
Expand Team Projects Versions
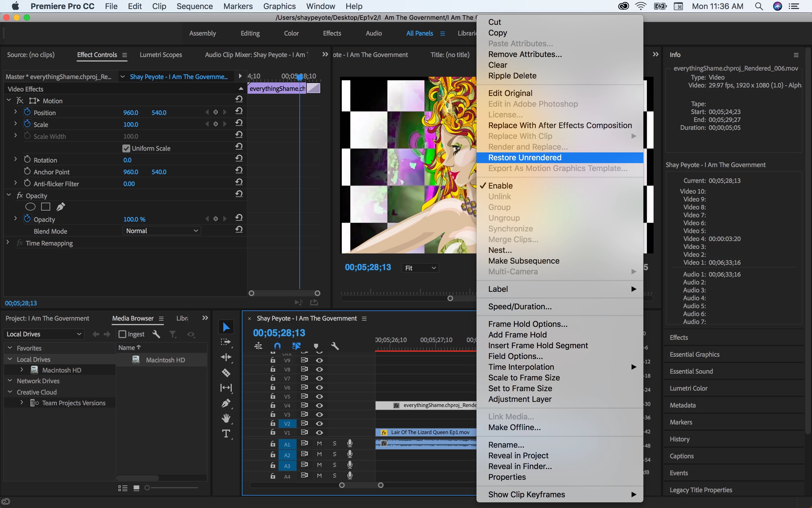coord(22,402)
